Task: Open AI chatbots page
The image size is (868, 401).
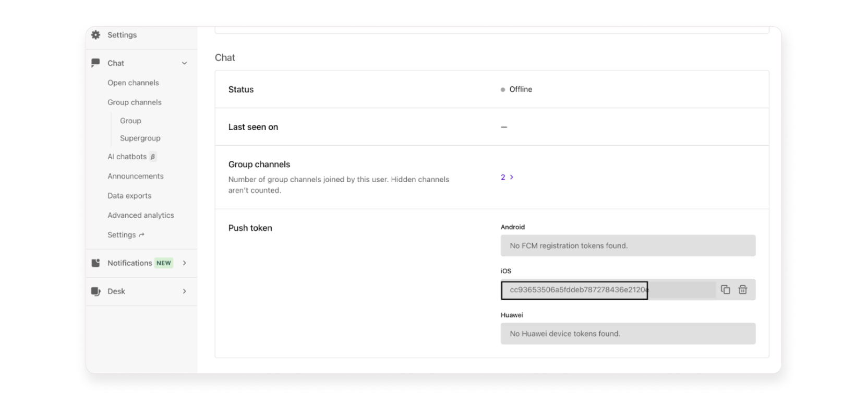Action: [x=127, y=157]
